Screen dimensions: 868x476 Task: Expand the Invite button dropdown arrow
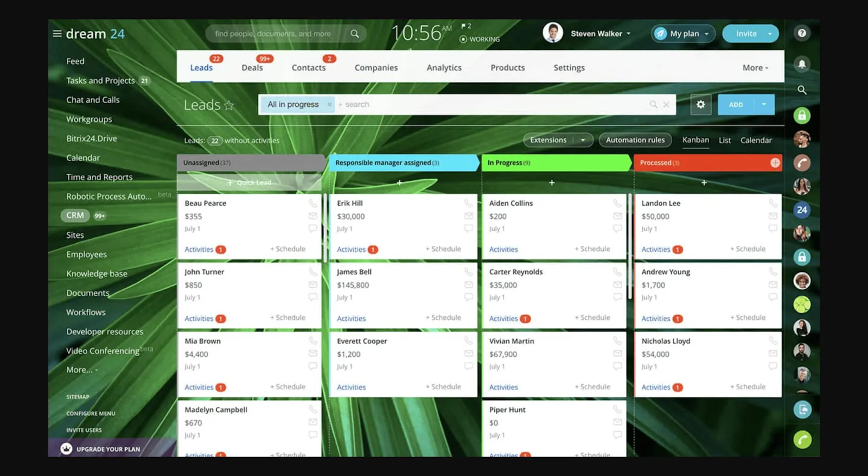(770, 34)
